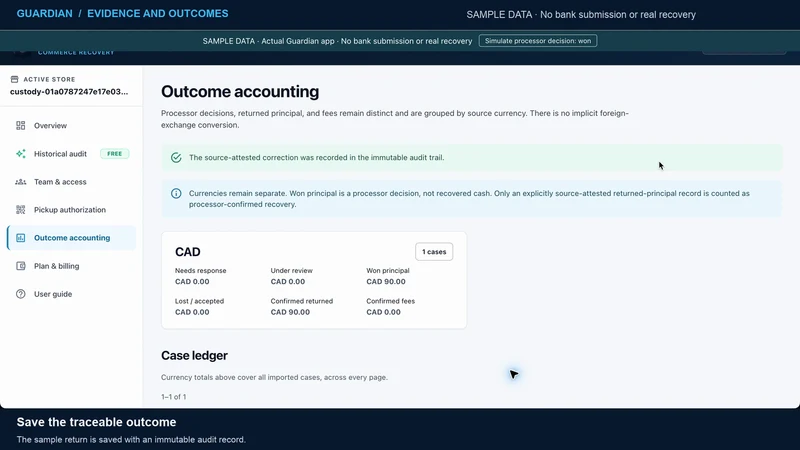Image resolution: width=800 pixels, height=450 pixels.
Task: Click the Lost / accepted CAD 0.00 value
Action: pos(192,312)
